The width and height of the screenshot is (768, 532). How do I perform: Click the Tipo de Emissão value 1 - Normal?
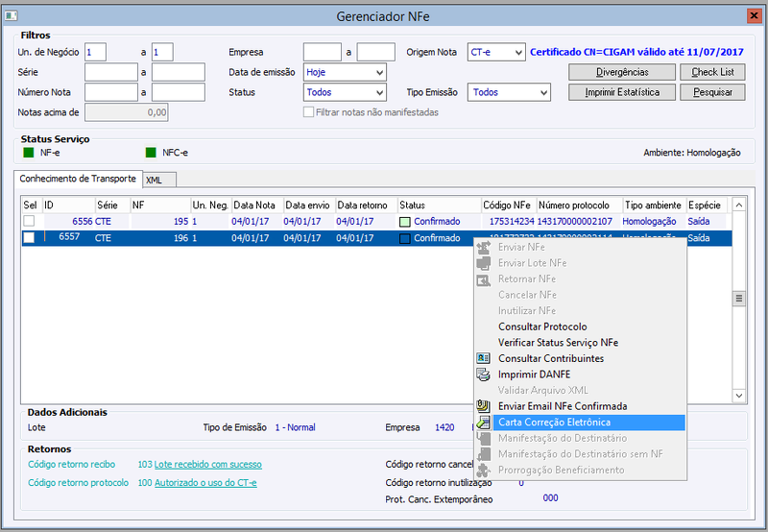[x=295, y=427]
